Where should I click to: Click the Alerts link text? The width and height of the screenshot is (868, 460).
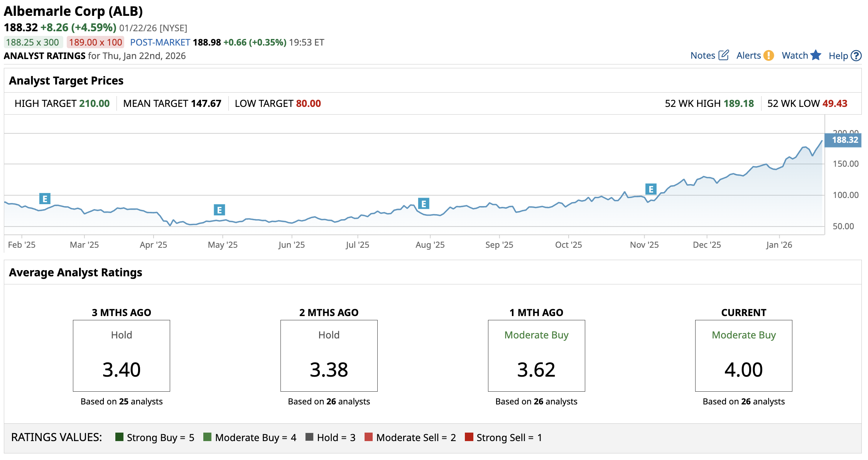coord(748,56)
